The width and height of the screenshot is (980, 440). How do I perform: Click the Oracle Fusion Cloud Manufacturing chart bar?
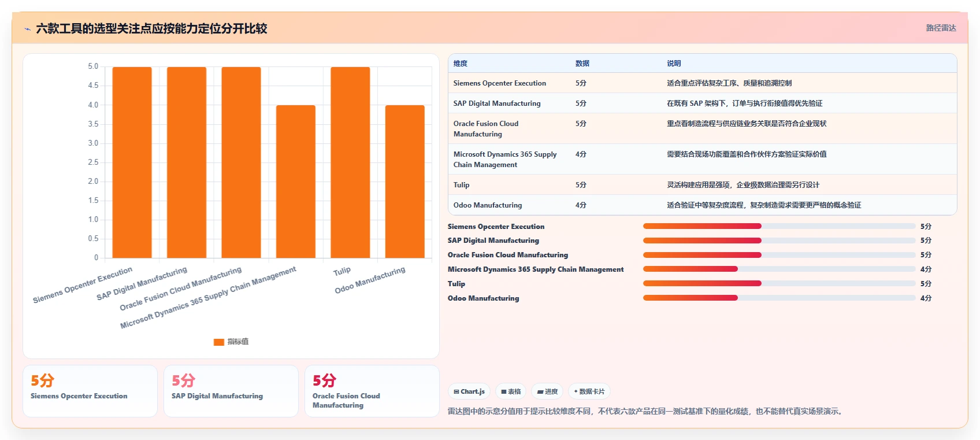point(241,162)
